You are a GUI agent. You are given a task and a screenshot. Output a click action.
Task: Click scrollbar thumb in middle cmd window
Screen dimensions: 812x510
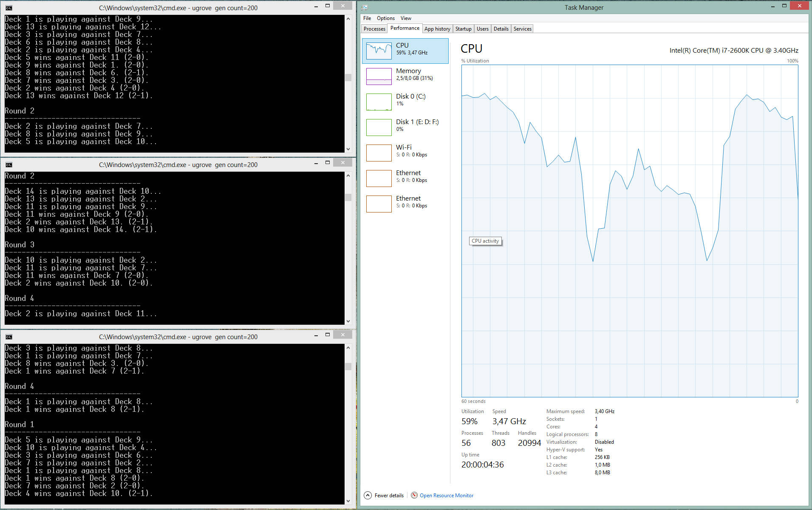tap(348, 197)
